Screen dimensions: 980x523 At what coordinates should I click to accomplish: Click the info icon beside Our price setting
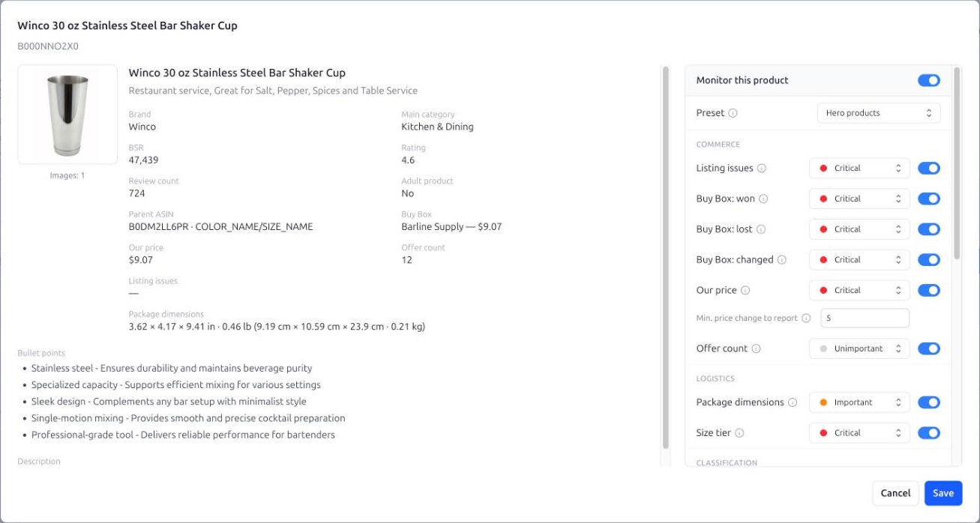click(745, 291)
